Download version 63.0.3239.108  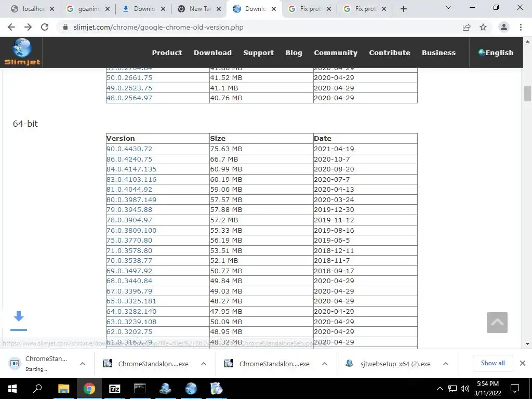[131, 321]
